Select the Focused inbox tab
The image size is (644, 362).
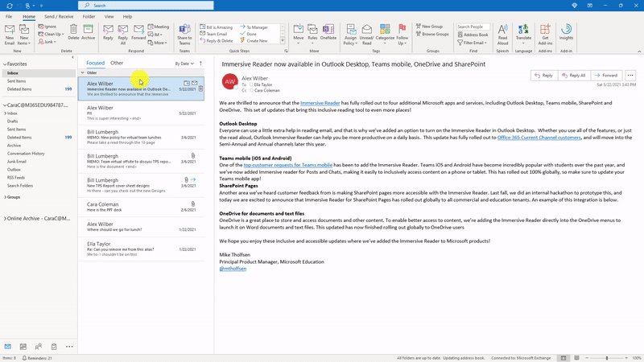tap(95, 63)
